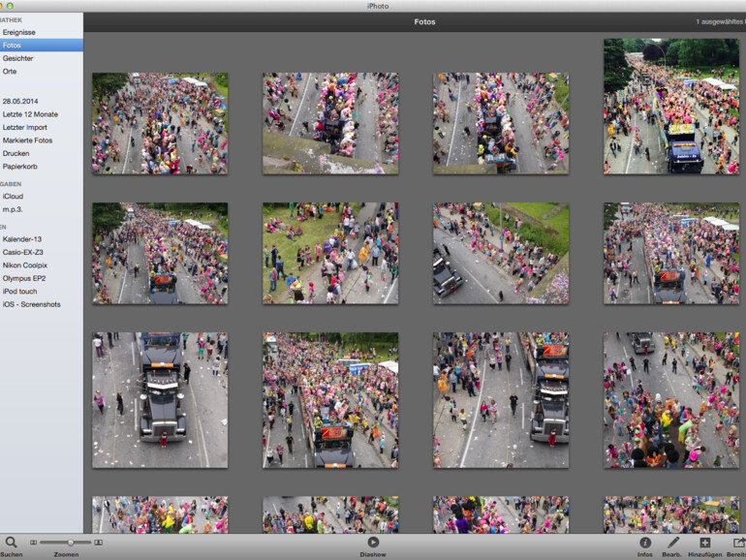Select bottom-row first partial crowd photo
The width and height of the screenshot is (746, 560).
160,514
